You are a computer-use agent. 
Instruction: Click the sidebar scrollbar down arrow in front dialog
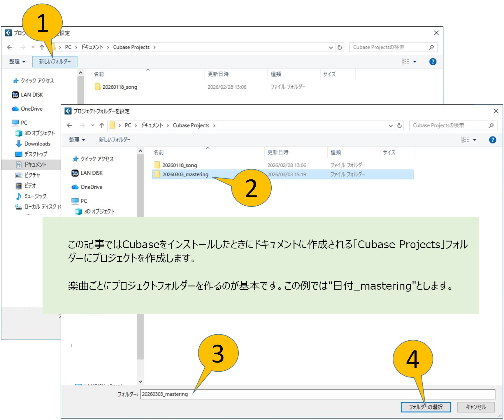[x=140, y=381]
